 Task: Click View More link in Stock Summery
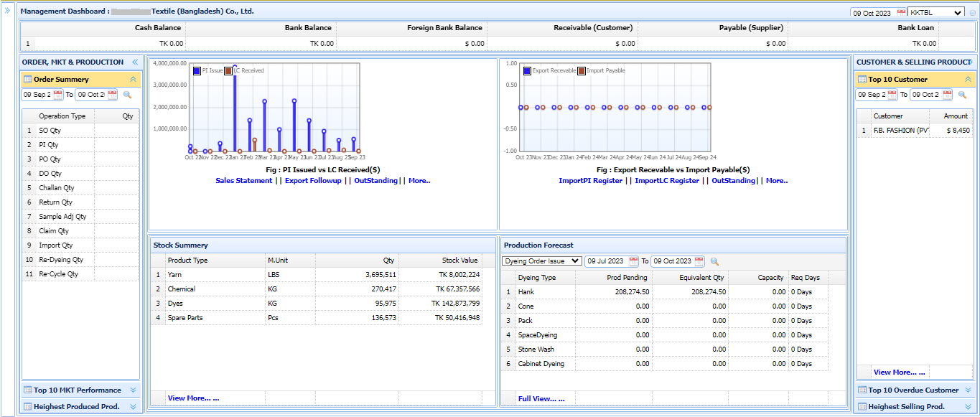click(193, 398)
